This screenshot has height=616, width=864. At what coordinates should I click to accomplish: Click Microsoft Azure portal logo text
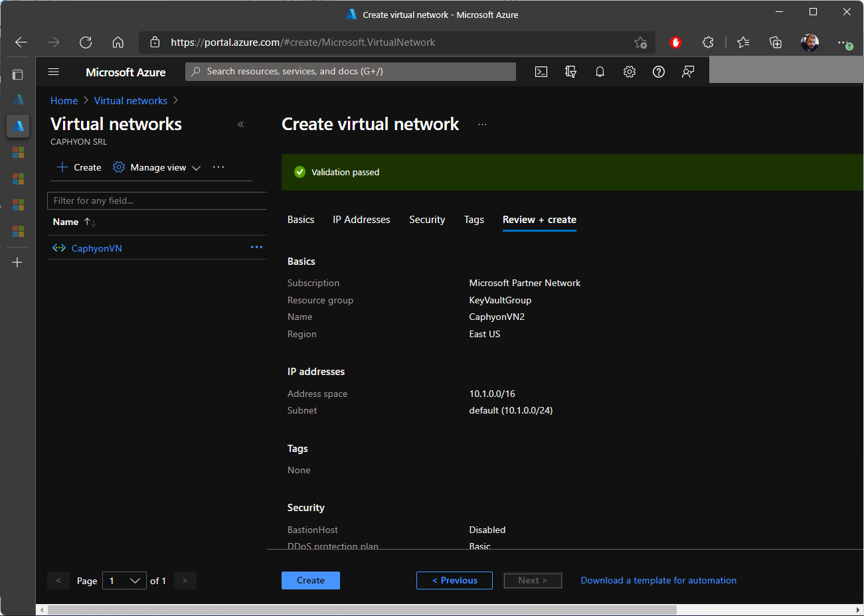[126, 72]
